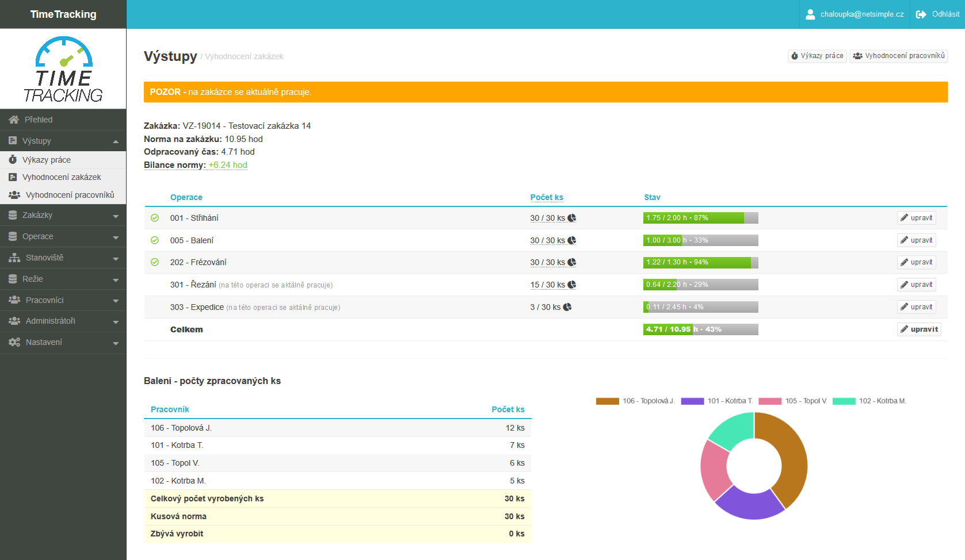Click the document icon beside Výstupy in the sidebar
The height and width of the screenshot is (560, 965).
[x=13, y=140]
